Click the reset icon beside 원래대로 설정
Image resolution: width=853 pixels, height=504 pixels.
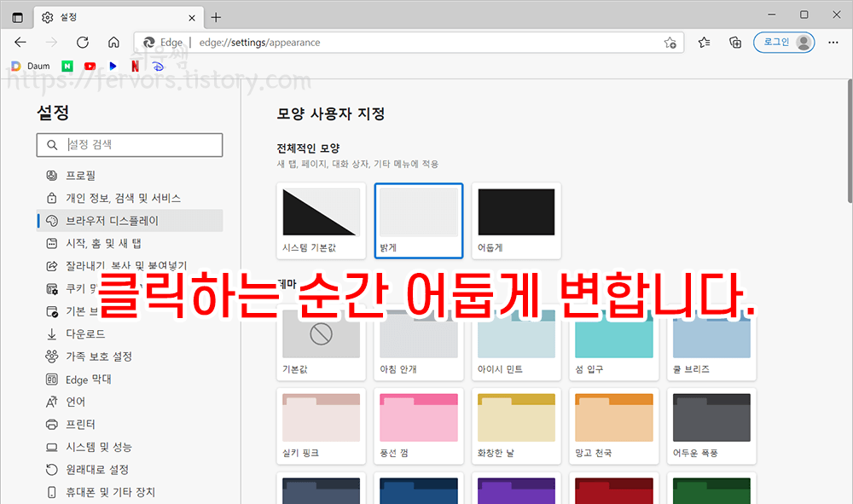click(x=52, y=469)
